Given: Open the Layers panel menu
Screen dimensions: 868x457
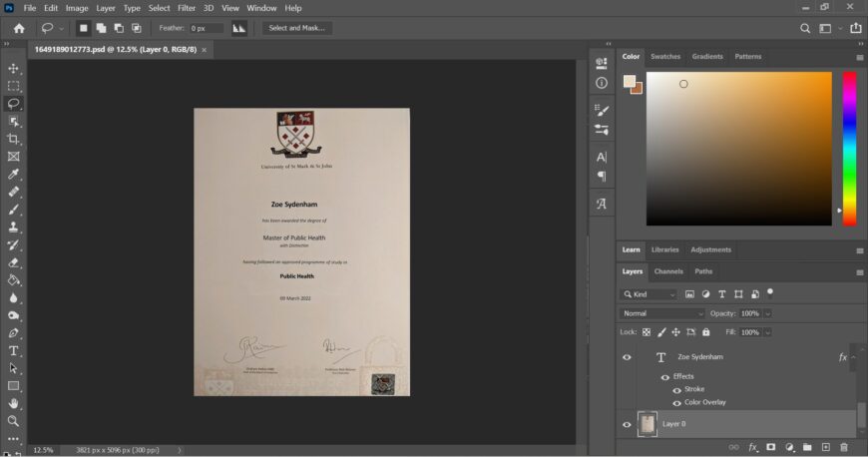Looking at the screenshot, I should tap(860, 272).
